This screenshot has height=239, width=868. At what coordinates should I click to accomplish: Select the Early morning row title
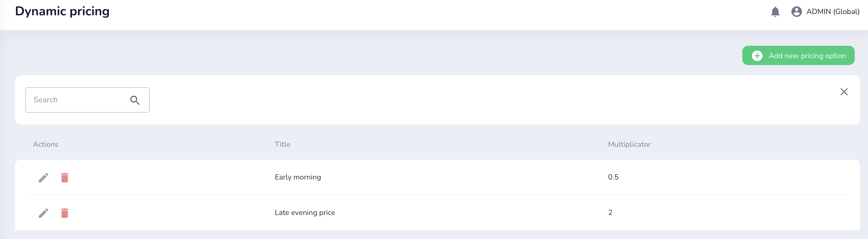click(297, 177)
